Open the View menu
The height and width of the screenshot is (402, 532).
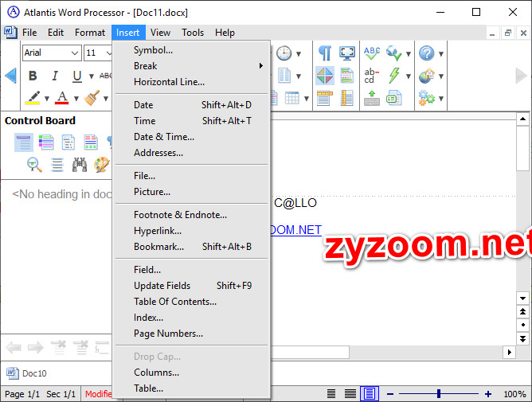pos(161,33)
